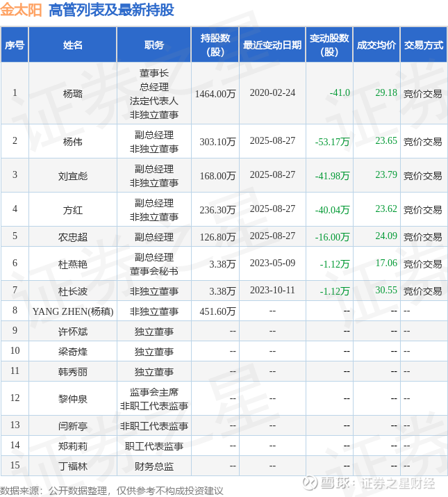Screen dimensions: 448x497
Task: Select the name 杜燕艳
Action: coord(72,263)
